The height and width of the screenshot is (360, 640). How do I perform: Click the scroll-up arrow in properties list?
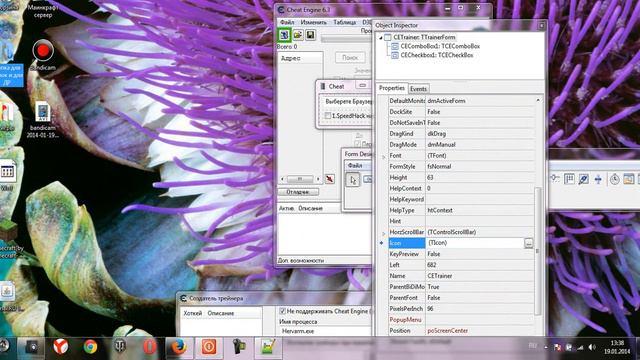[538, 100]
